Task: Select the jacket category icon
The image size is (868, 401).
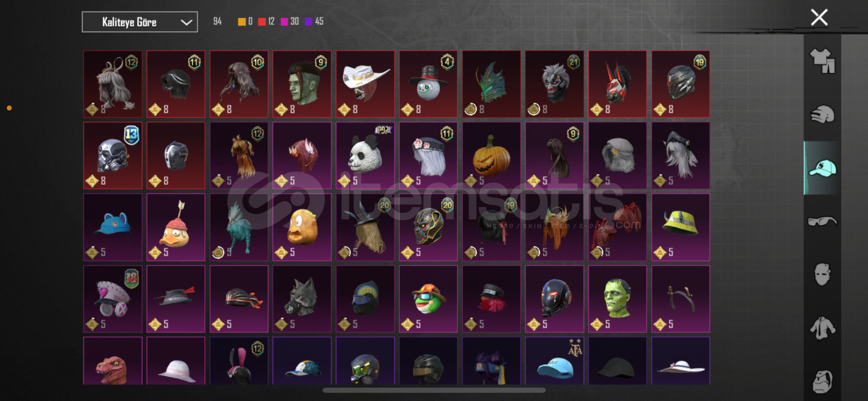Action: pos(822,328)
